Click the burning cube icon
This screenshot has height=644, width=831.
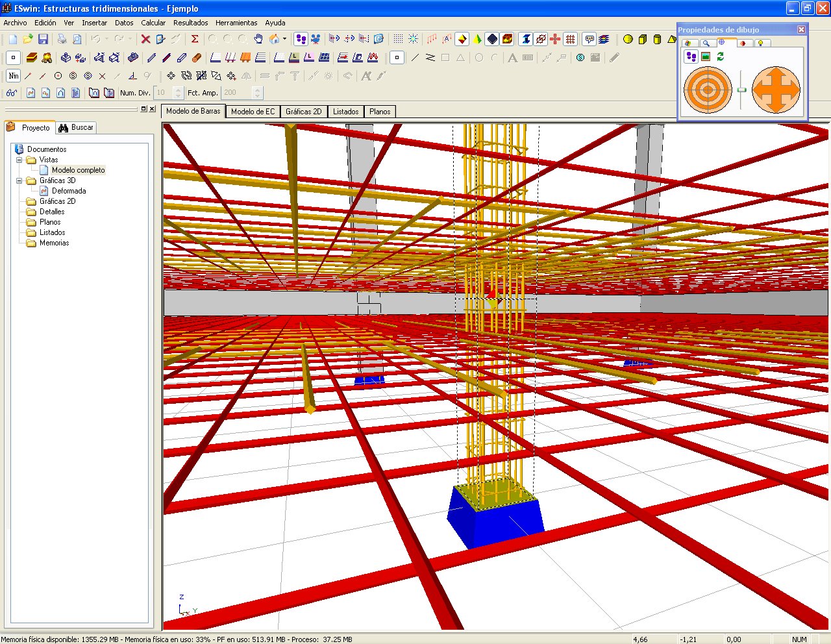coord(507,40)
